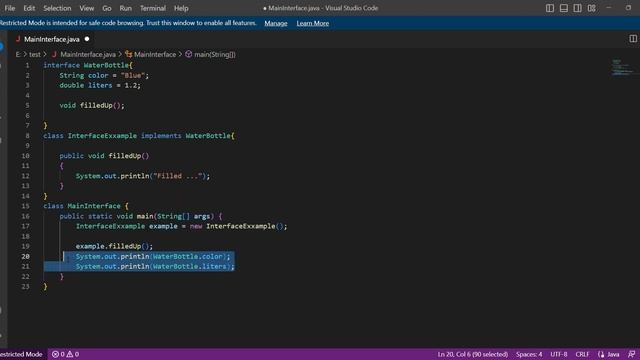Open the View menu
640x360 pixels.
coord(87,8)
